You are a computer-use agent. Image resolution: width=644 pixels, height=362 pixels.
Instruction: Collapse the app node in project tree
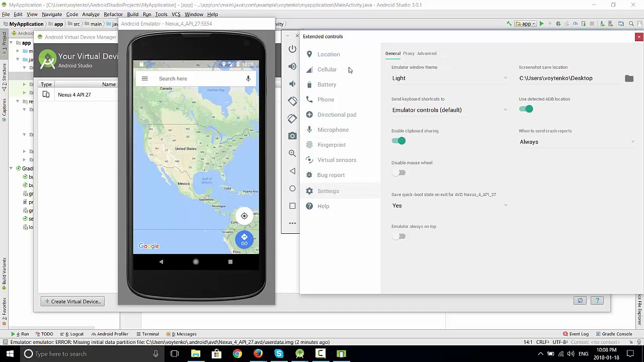coord(11,43)
